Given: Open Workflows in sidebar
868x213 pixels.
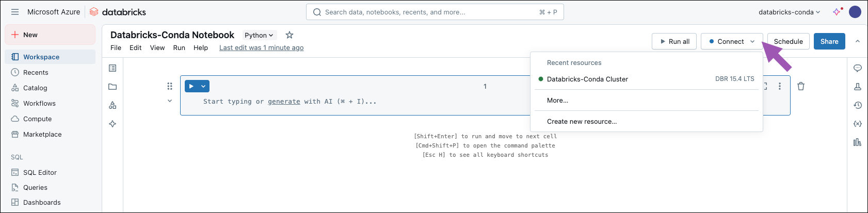Looking at the screenshot, I should click(x=50, y=103).
